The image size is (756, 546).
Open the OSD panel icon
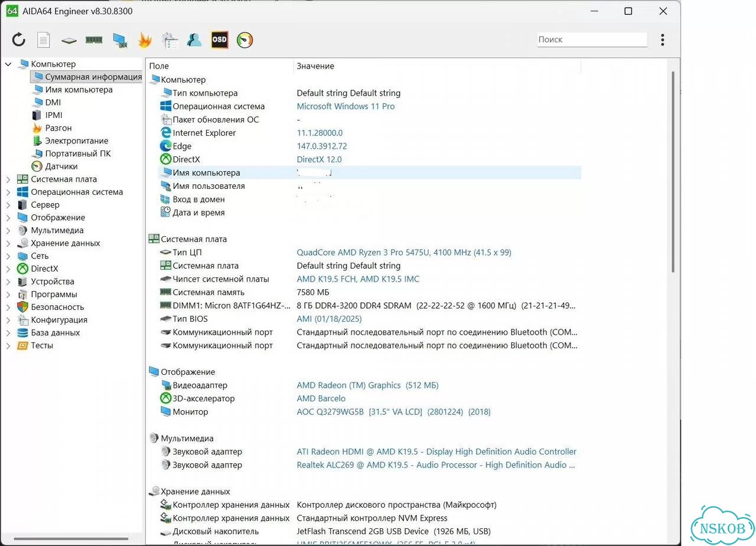coord(220,40)
